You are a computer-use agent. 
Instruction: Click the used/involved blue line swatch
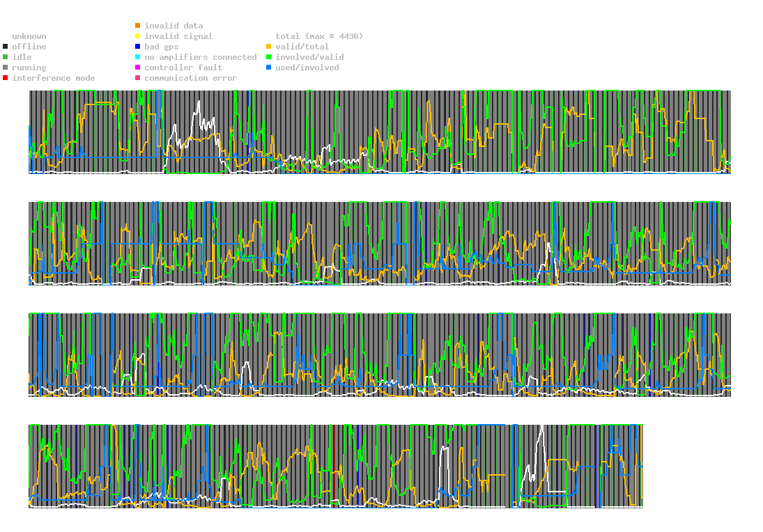tap(268, 68)
